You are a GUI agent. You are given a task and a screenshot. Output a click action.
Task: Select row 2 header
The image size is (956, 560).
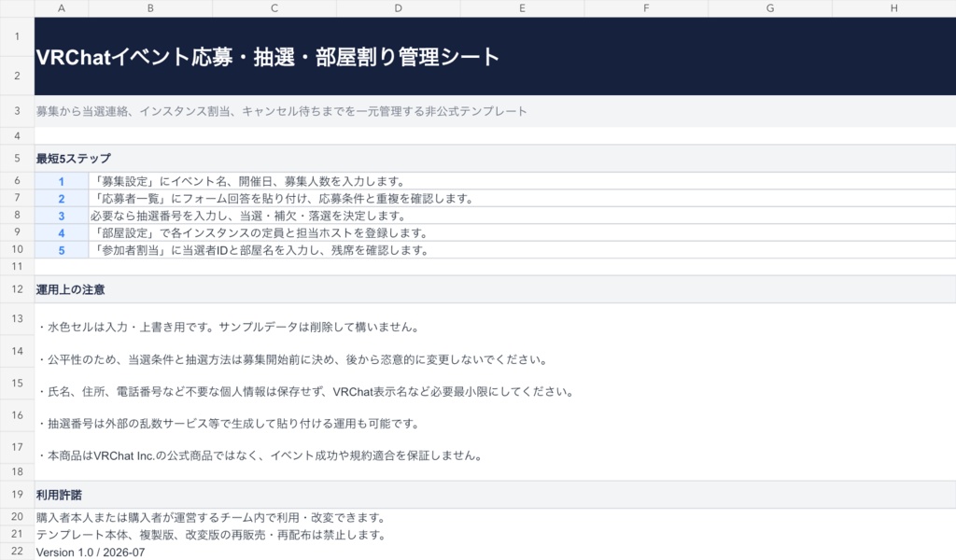[x=17, y=76]
